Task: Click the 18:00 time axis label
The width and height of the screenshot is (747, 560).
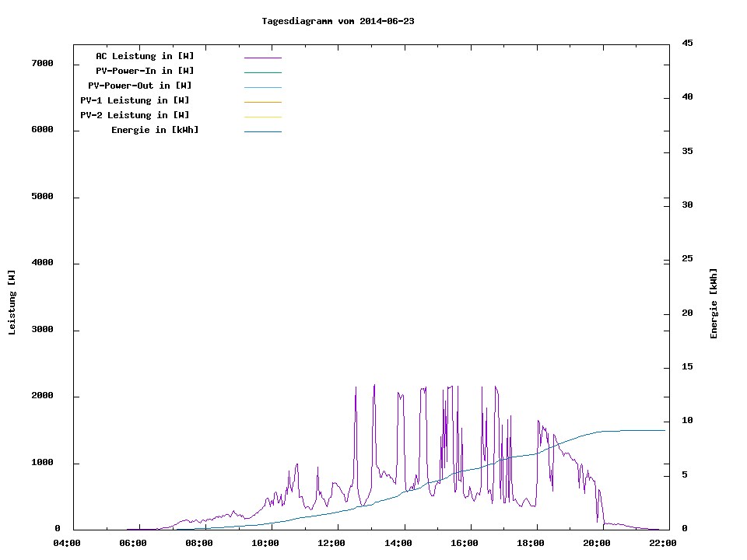Action: pos(530,543)
